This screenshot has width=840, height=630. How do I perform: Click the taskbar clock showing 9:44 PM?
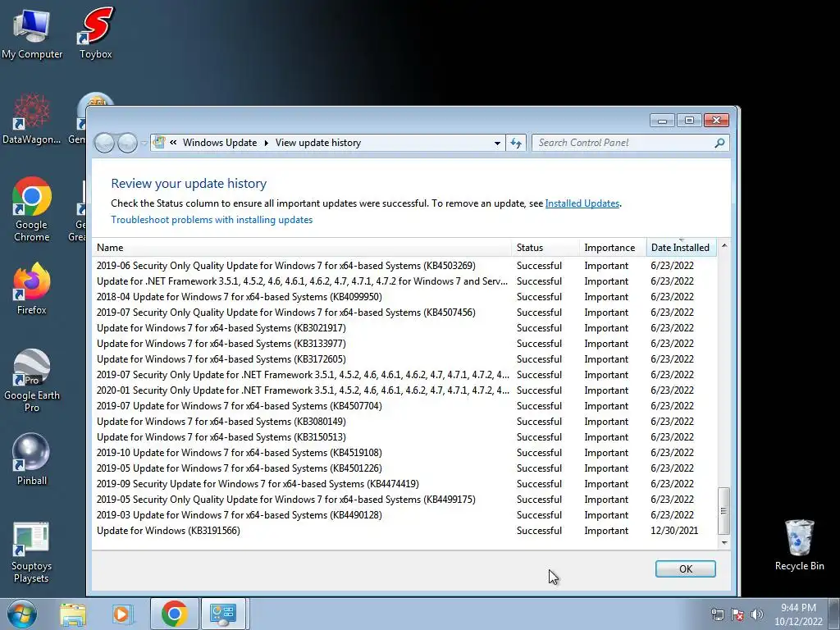pyautogui.click(x=798, y=614)
